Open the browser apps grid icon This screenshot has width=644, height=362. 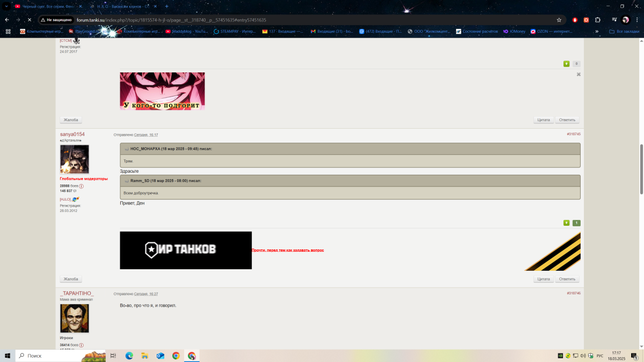click(8, 32)
